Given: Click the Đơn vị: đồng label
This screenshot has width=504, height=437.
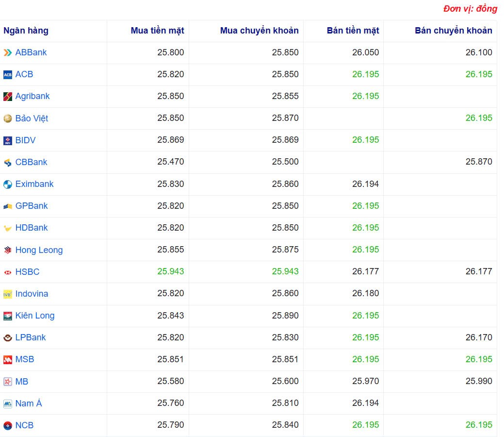Looking at the screenshot, I should pyautogui.click(x=470, y=9).
